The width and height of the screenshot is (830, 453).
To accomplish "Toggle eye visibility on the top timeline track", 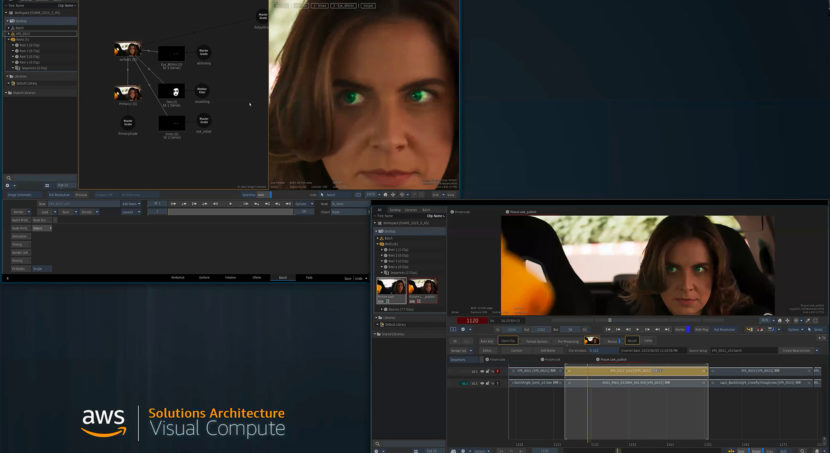I will [480, 370].
